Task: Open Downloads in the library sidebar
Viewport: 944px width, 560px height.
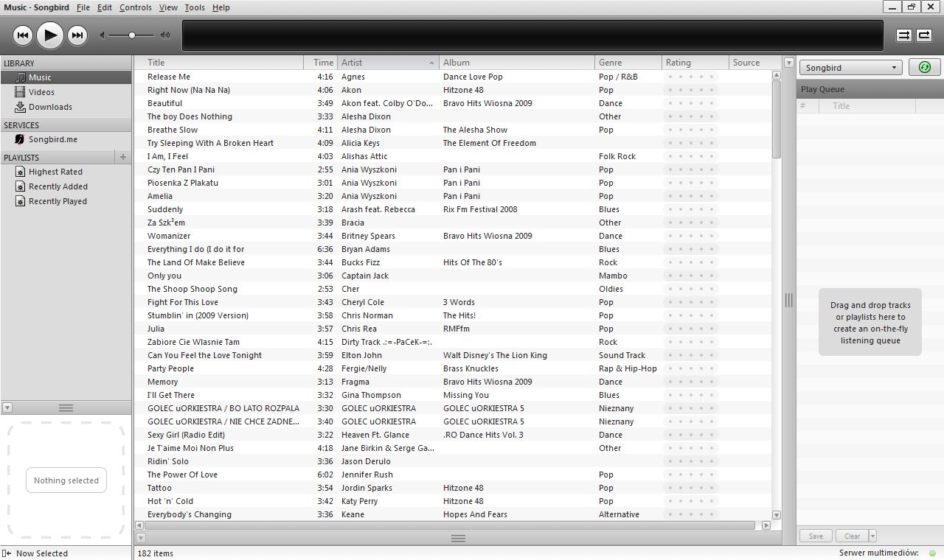Action: pos(66,107)
